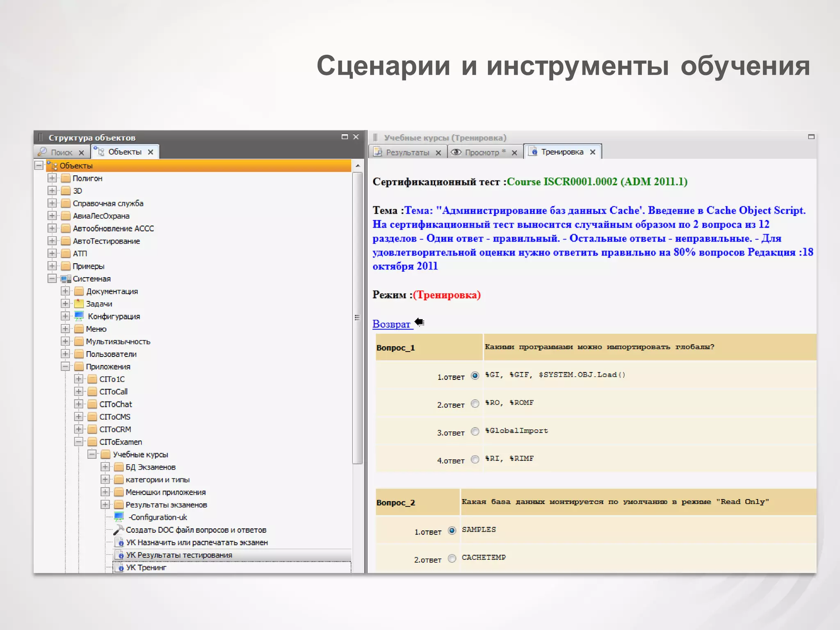Close the Просмотр tab

coord(514,153)
